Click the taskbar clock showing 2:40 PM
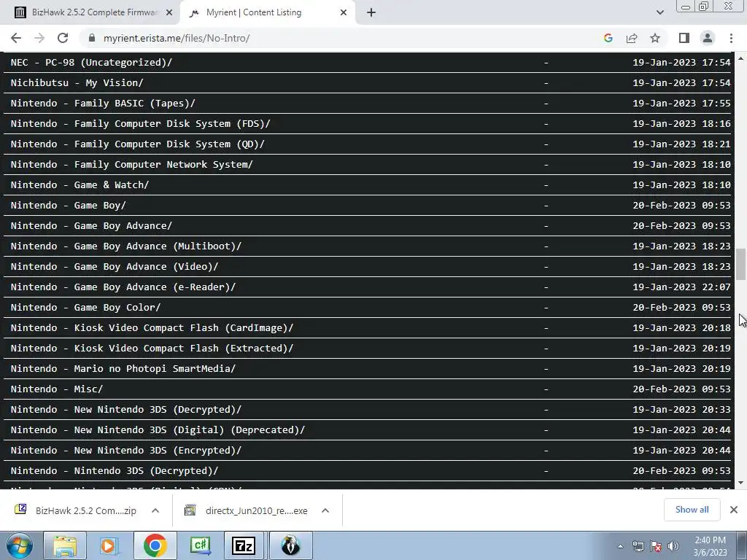Image resolution: width=747 pixels, height=560 pixels. [710, 546]
